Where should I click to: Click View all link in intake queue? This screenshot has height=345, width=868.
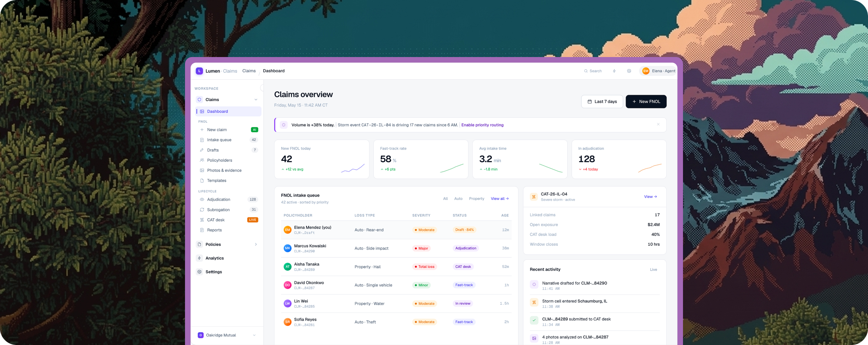point(500,199)
